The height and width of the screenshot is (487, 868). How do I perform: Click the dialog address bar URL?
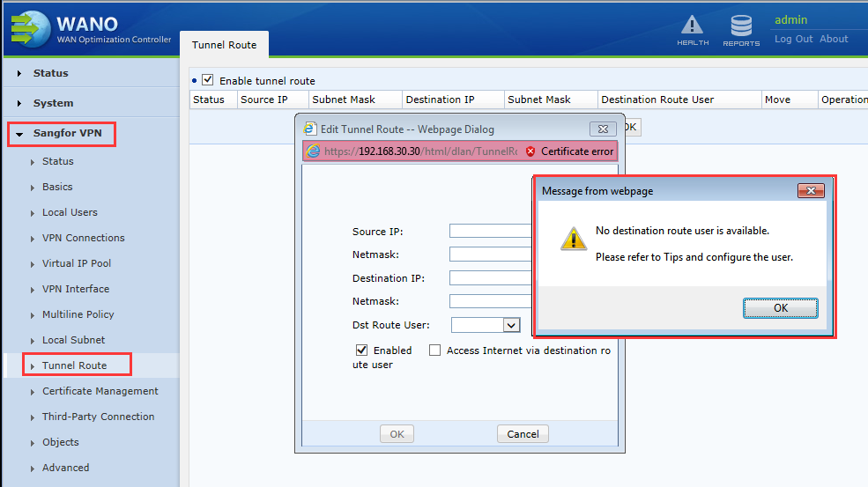click(420, 151)
